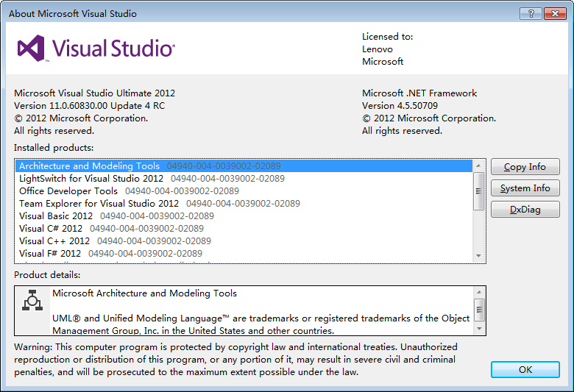Select Team Explorer for Visual Studio 2012
The height and width of the screenshot is (392, 574).
click(99, 204)
